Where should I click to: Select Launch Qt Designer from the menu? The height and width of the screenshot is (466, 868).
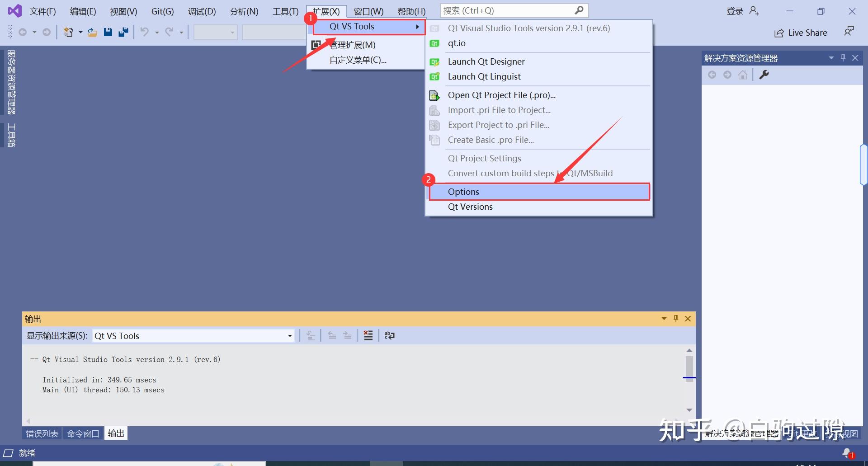coord(486,61)
